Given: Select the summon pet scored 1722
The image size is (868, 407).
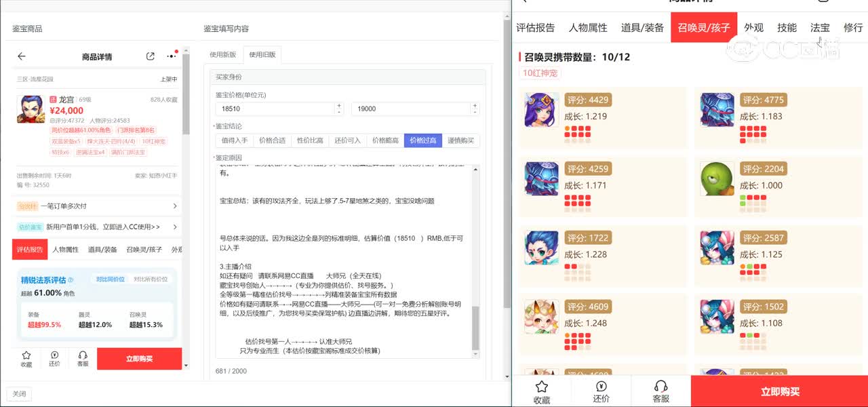Looking at the screenshot, I should (542, 248).
